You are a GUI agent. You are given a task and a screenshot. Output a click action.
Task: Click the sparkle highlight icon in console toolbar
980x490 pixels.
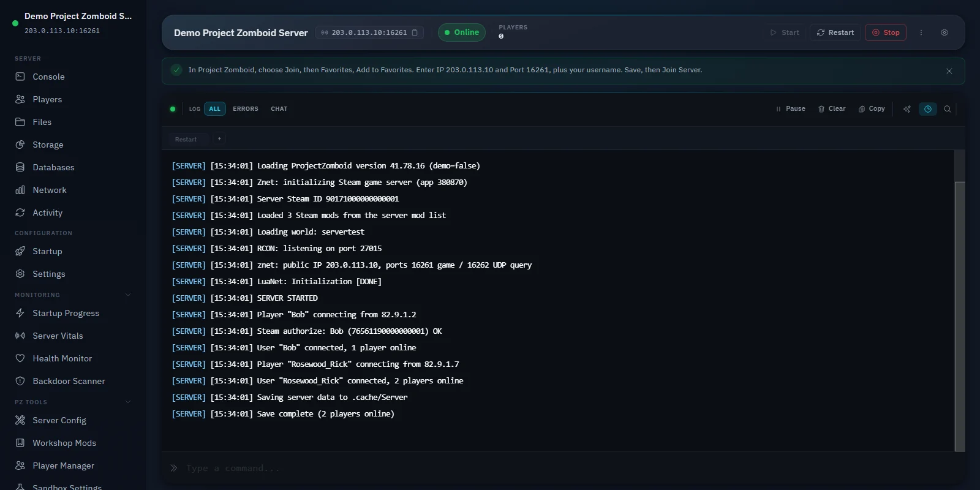pos(907,109)
